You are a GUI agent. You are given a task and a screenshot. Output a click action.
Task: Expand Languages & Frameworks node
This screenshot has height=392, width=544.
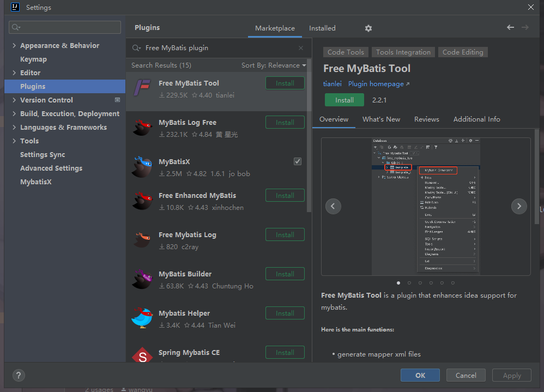tap(14, 128)
